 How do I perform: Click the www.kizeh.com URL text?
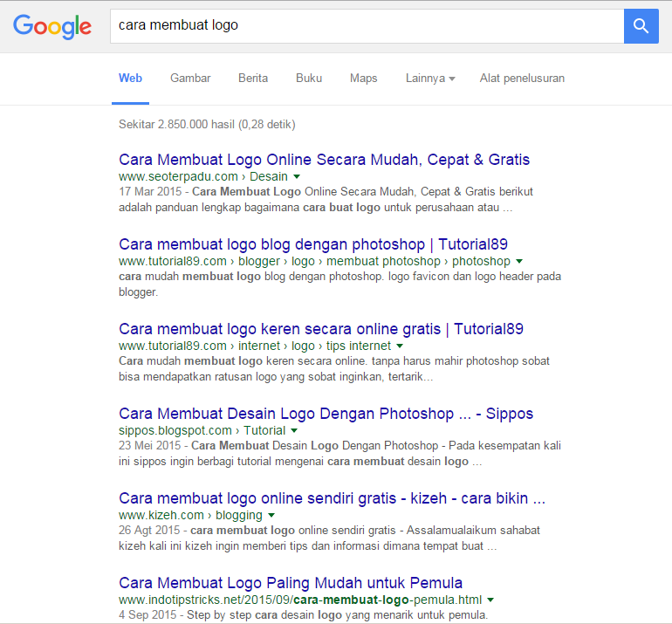click(161, 515)
